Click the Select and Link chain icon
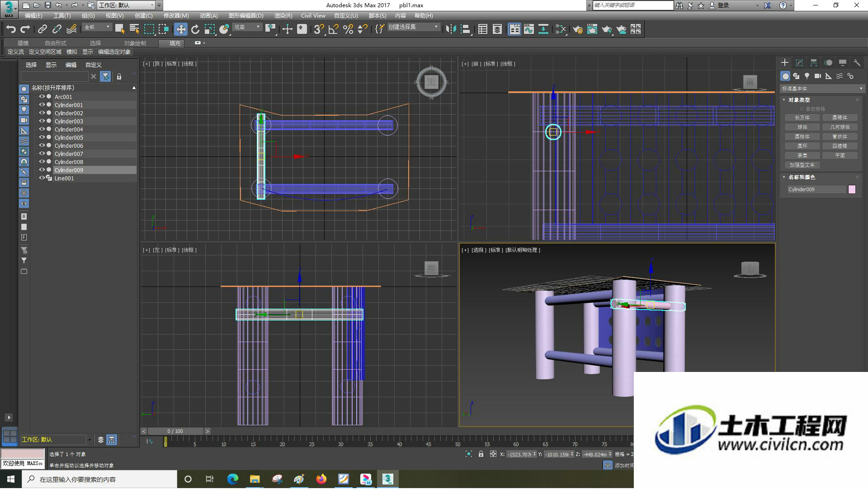Viewport: 868px width, 489px height. [x=42, y=29]
